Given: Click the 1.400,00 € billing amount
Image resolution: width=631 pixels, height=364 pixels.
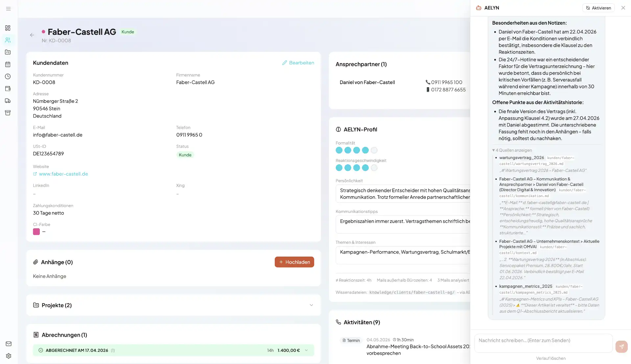Looking at the screenshot, I should (289, 350).
